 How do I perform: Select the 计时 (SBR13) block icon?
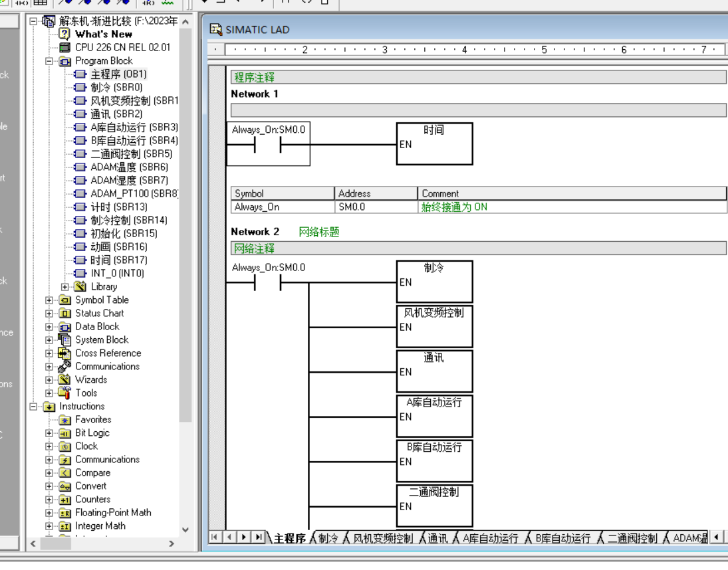80,207
